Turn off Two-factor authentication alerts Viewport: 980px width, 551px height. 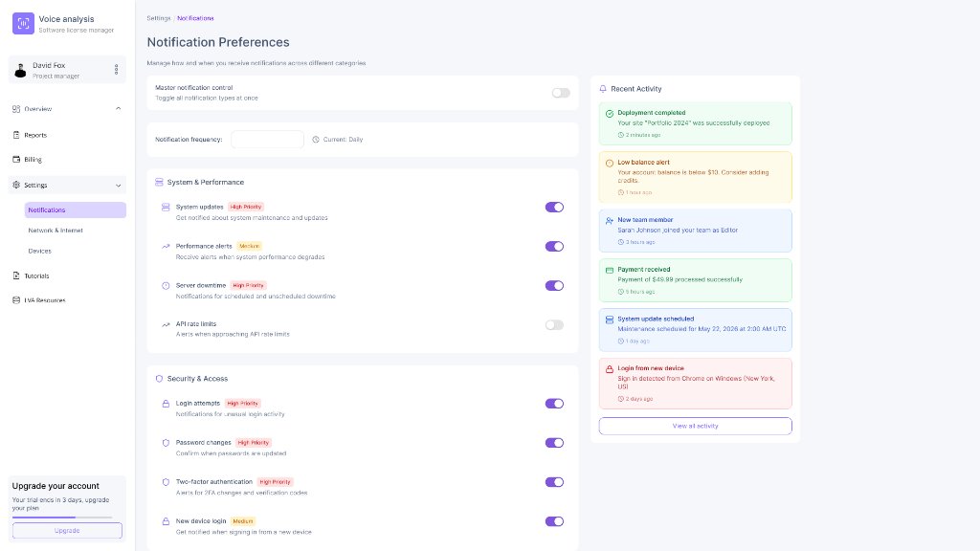[554, 482]
